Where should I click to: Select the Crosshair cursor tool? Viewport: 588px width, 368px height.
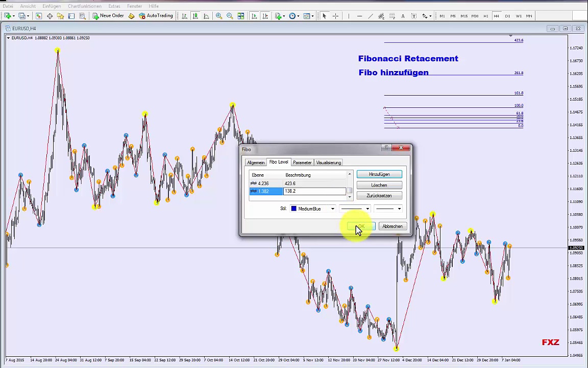335,16
